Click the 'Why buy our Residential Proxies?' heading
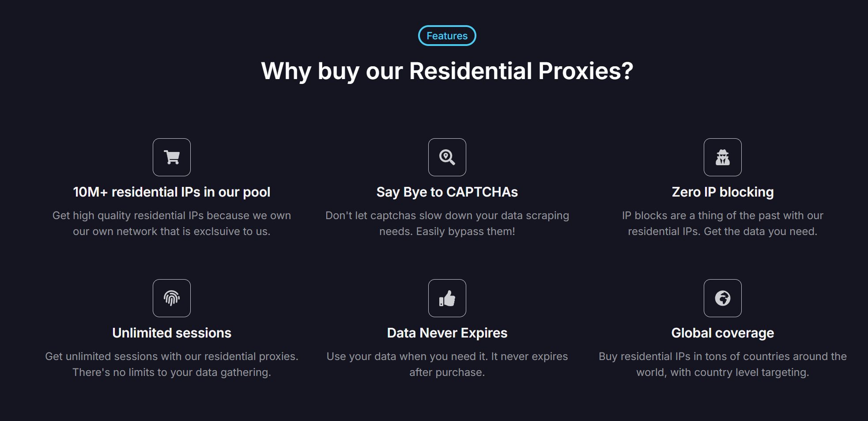Viewport: 868px width, 421px height. pyautogui.click(x=447, y=71)
